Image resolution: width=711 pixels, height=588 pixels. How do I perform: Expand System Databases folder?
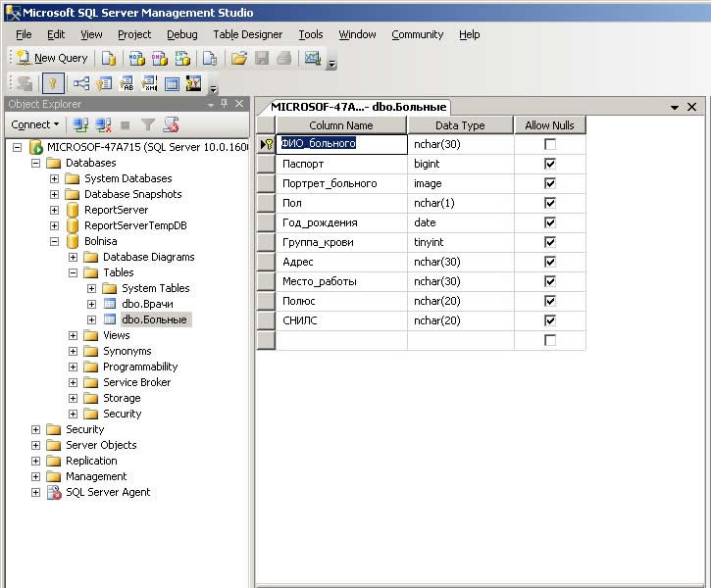click(54, 179)
